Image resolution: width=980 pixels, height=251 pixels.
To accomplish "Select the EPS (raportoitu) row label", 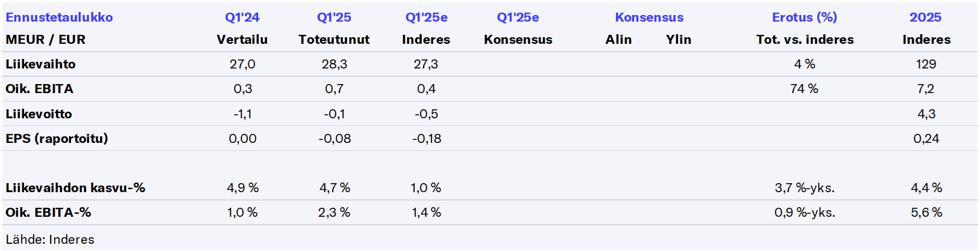I will [57, 139].
